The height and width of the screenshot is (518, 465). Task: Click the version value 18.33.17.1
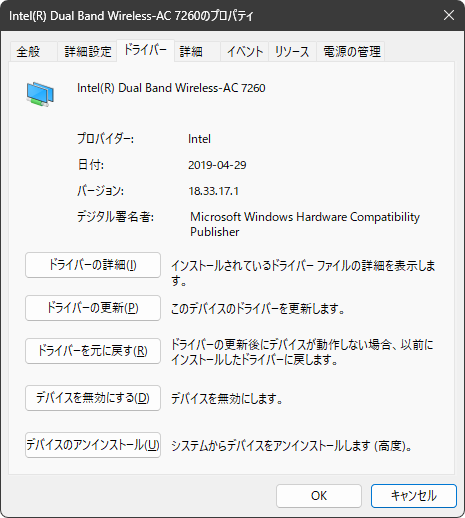(213, 191)
